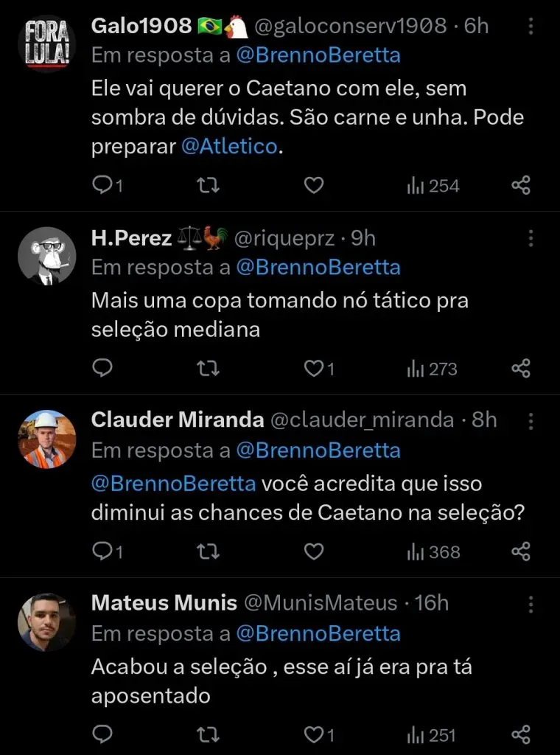Click the @Atletico mention link
This screenshot has height=755, width=560.
(x=229, y=147)
